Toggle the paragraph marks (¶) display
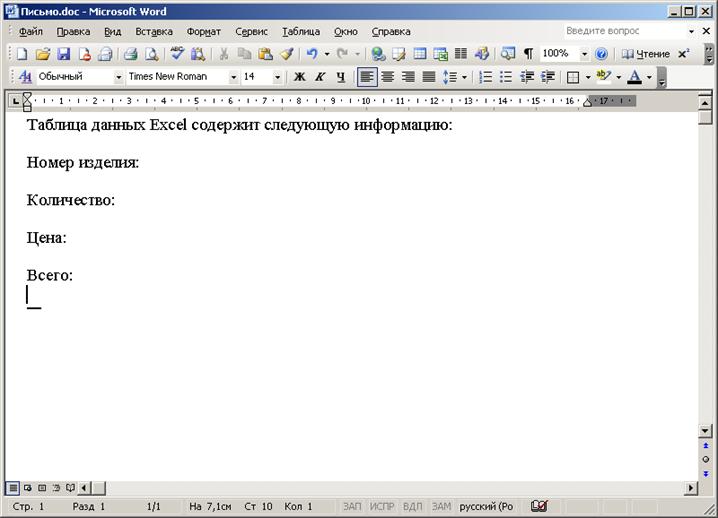 click(528, 54)
